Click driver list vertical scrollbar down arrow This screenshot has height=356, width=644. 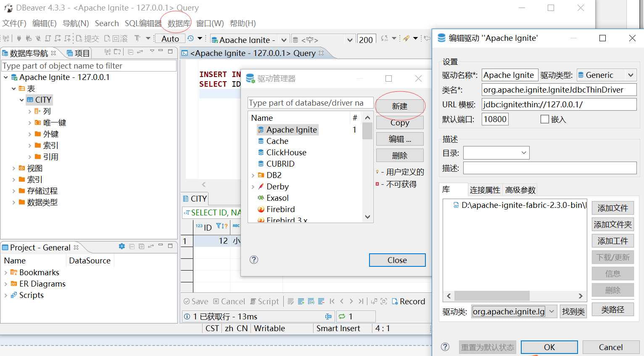[367, 217]
